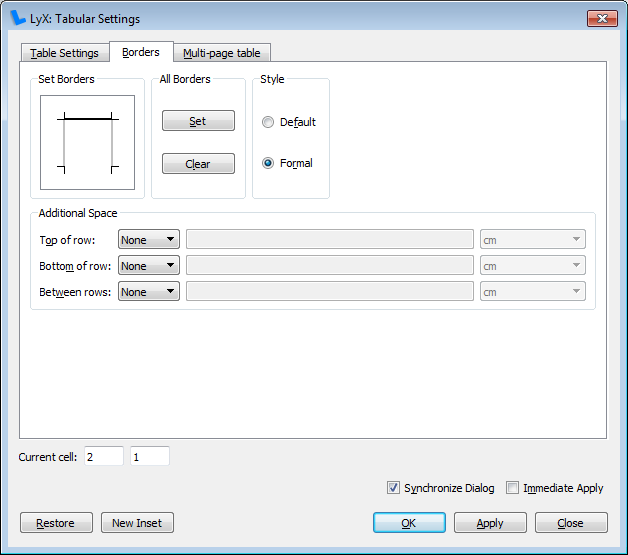Click the LyX logo in title bar
This screenshot has width=628, height=555.
[17, 18]
